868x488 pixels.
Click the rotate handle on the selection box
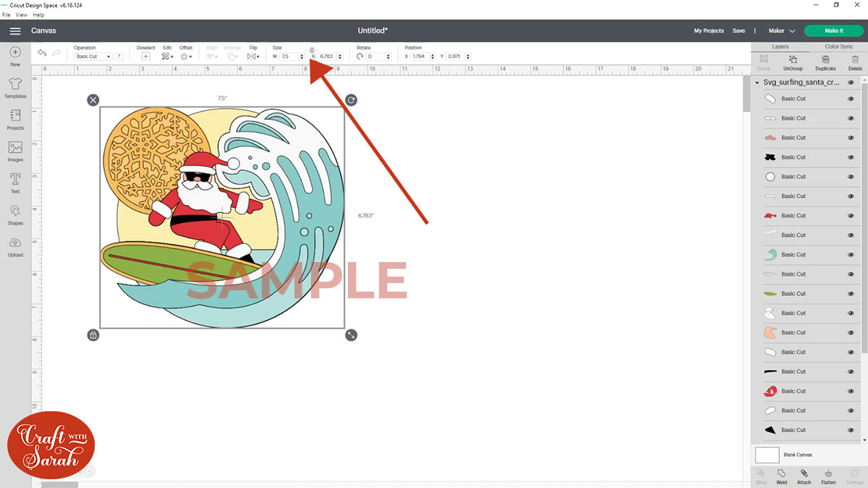[351, 100]
